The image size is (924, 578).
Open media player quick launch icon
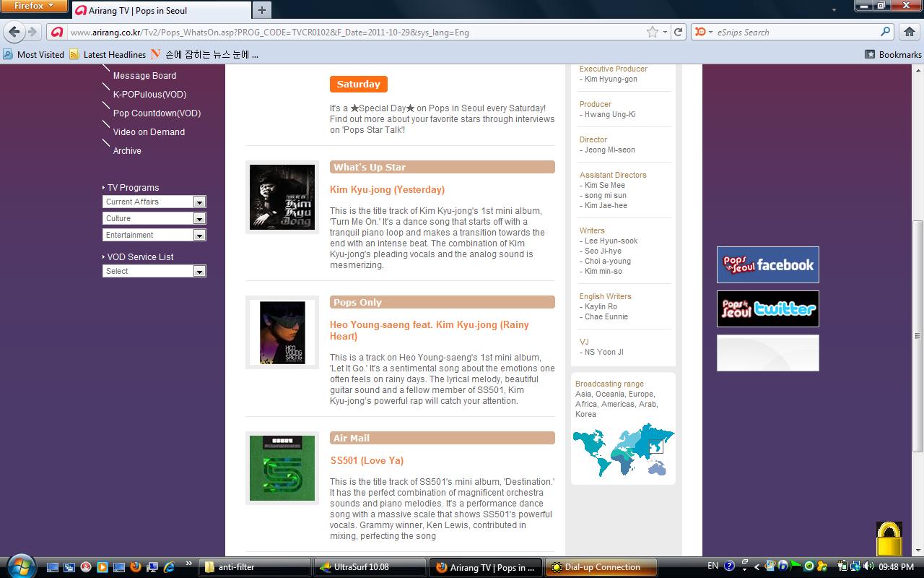coord(103,567)
